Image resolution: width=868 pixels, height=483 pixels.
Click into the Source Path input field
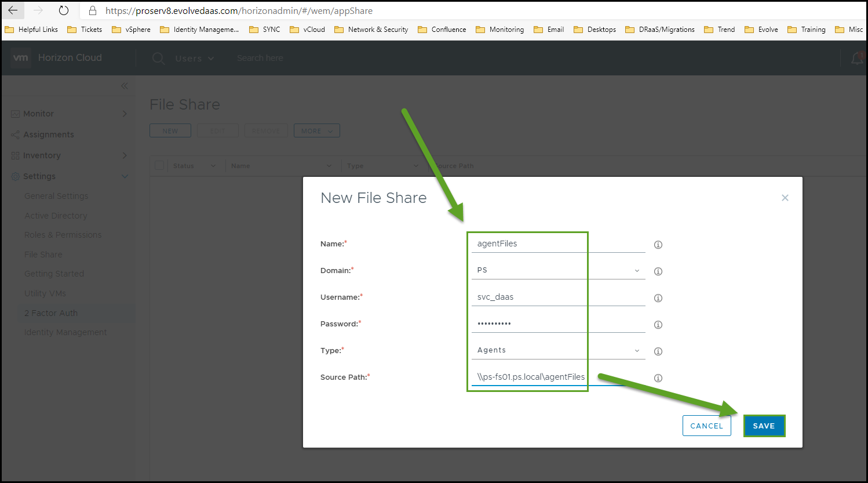click(x=530, y=377)
